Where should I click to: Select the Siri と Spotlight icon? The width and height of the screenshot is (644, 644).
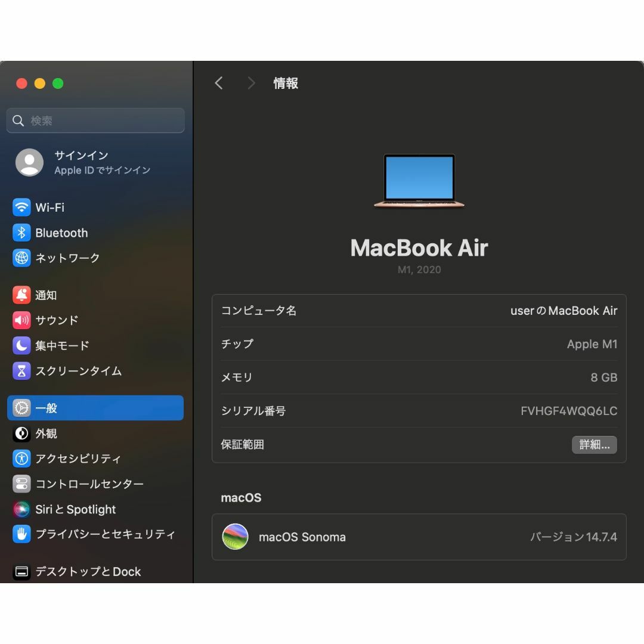click(x=21, y=509)
